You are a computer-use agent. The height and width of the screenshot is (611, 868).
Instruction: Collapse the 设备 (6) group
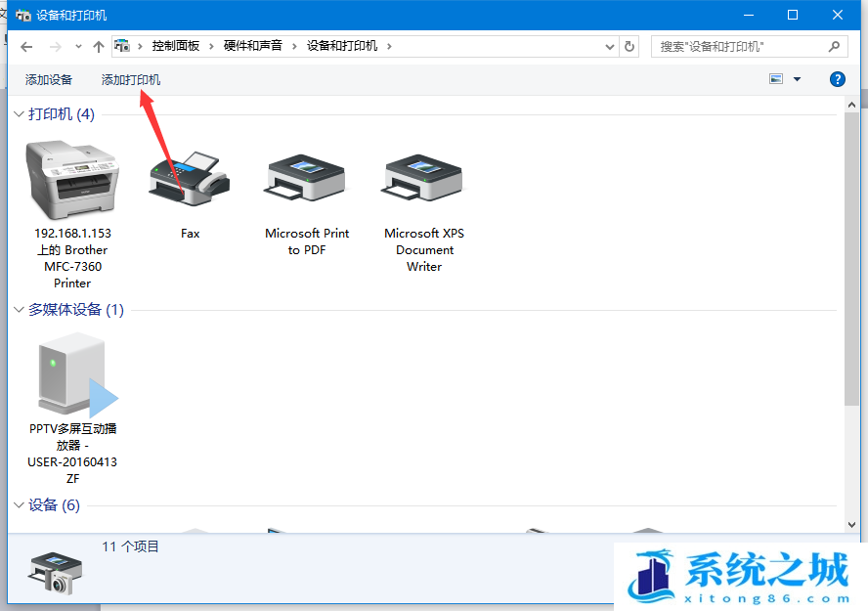19,504
